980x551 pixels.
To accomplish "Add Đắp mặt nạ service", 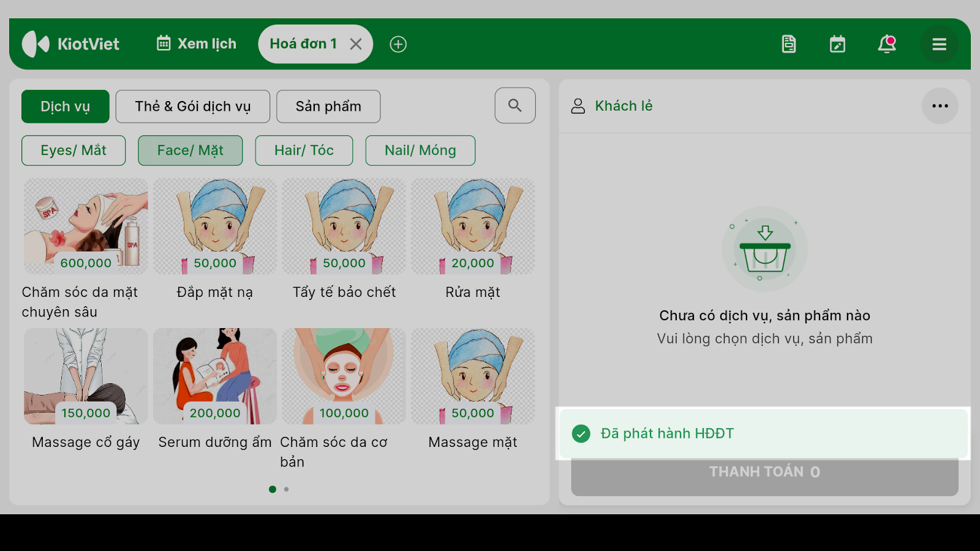I will 215,239.
